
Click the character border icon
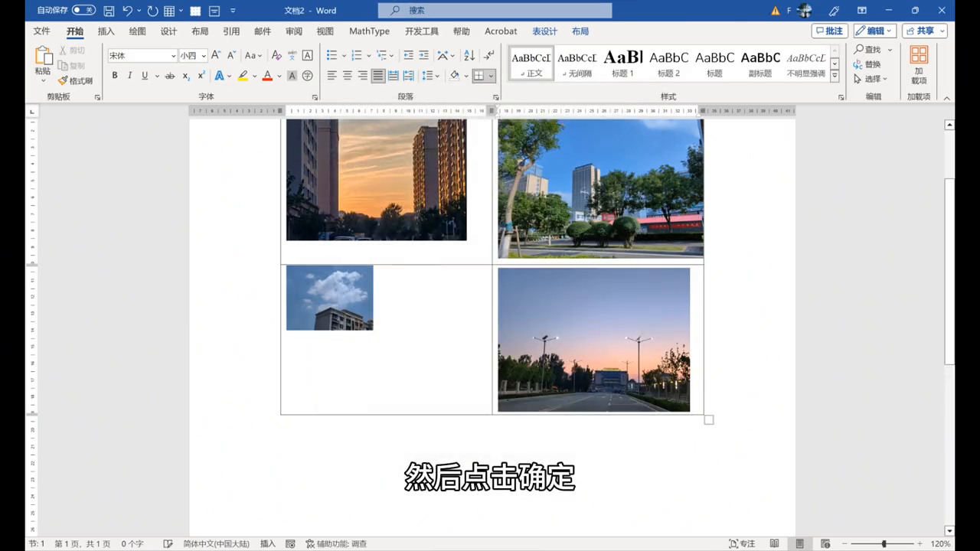click(307, 55)
